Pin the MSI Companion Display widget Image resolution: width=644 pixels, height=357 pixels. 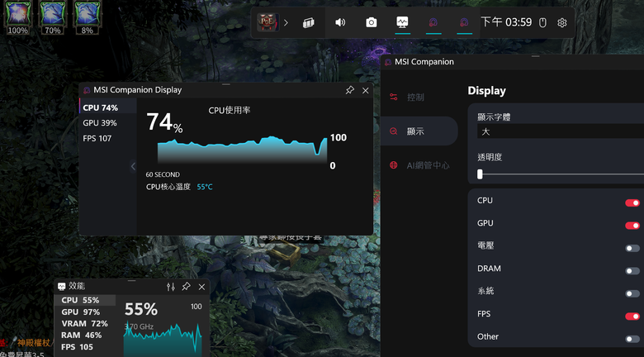[x=349, y=90]
